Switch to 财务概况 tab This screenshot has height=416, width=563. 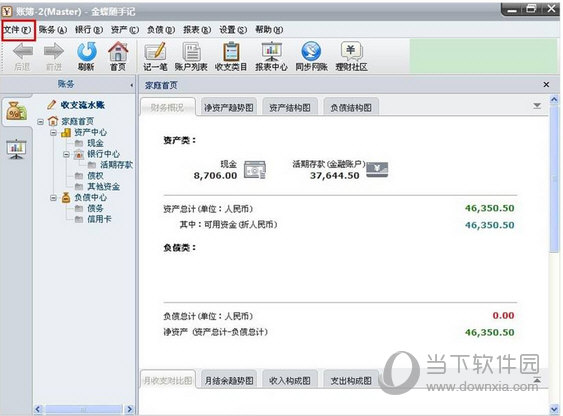pos(168,107)
